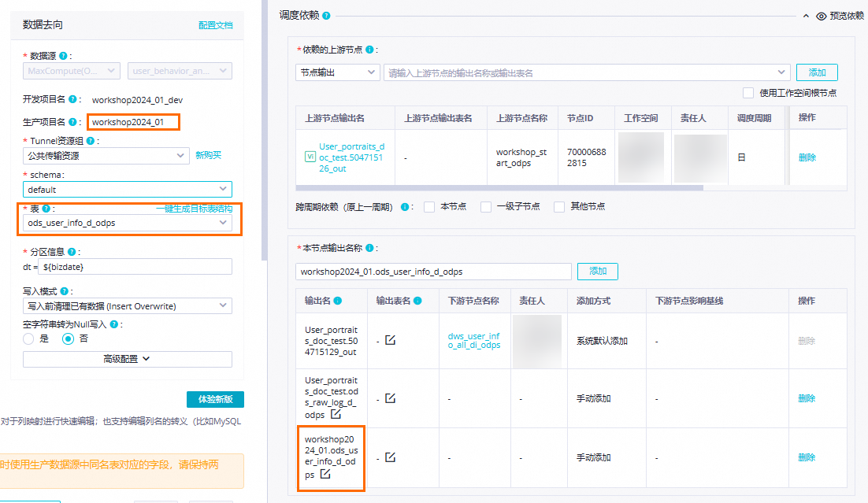
Task: Open info icon beside 输出表名 column header
Action: click(x=417, y=301)
